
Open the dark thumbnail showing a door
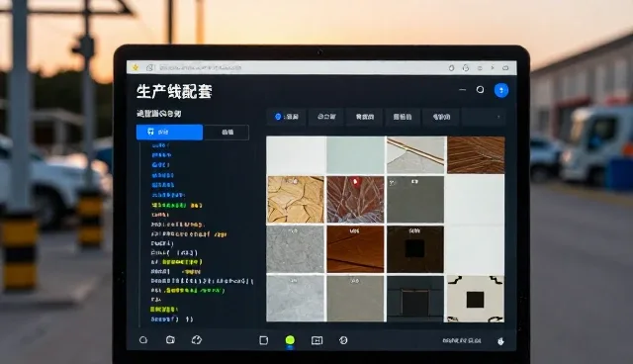[415, 298]
